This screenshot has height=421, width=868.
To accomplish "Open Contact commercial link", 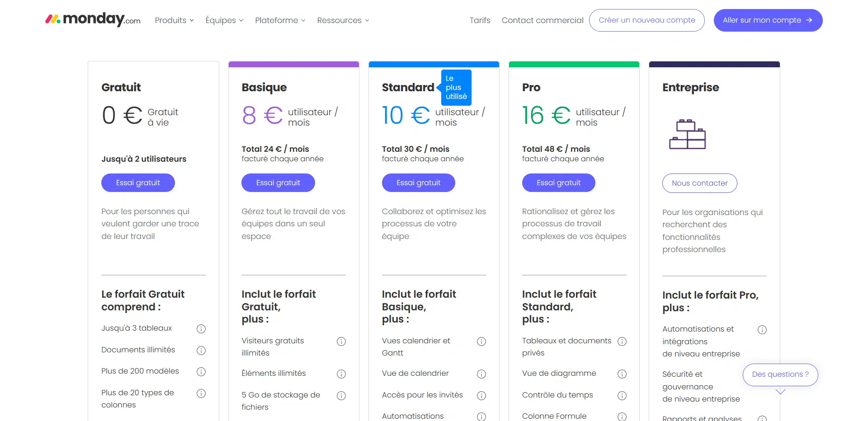I will click(542, 20).
